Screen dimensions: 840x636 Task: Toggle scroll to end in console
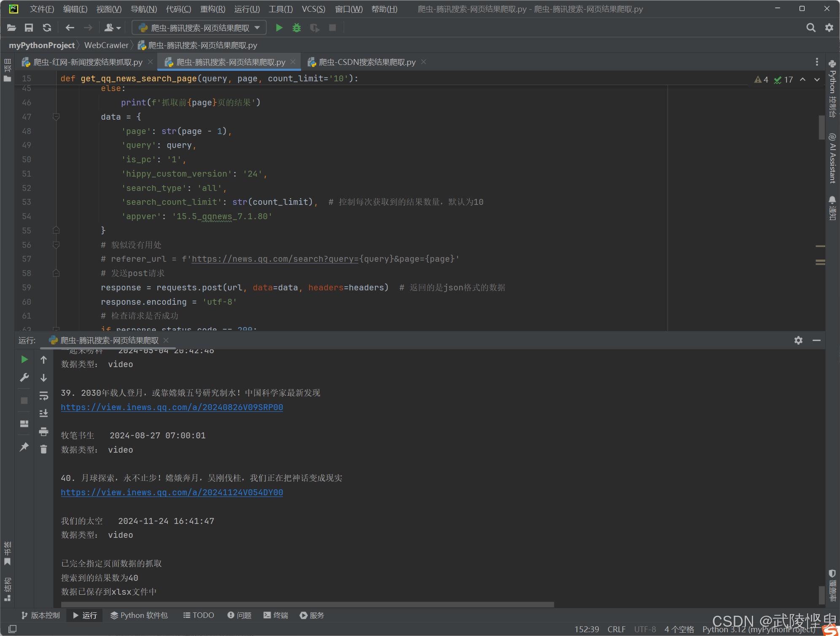[43, 413]
